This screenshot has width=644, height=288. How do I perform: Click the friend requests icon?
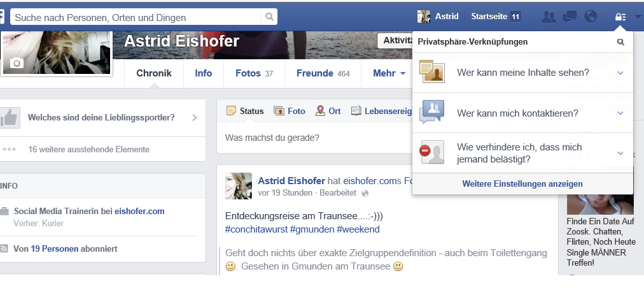pyautogui.click(x=549, y=17)
